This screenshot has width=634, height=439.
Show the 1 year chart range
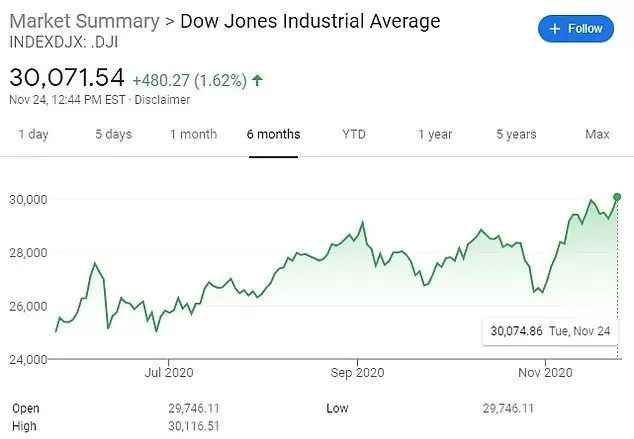[435, 134]
